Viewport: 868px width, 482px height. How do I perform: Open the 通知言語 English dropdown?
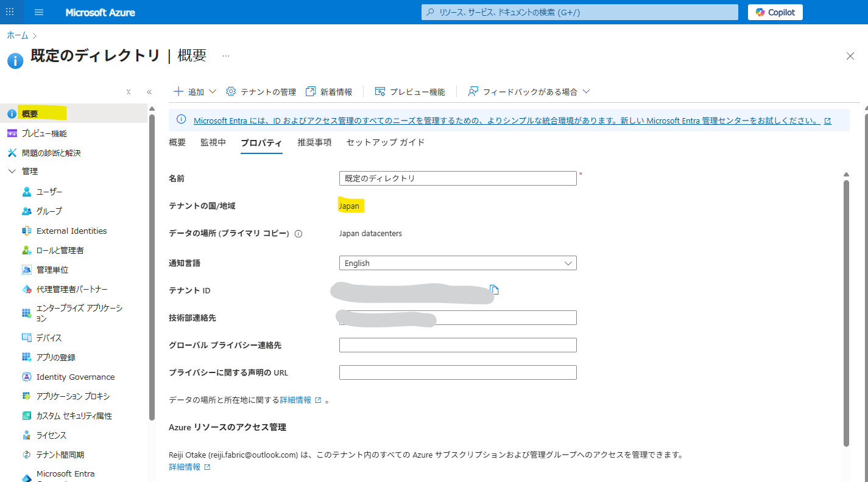pos(457,263)
